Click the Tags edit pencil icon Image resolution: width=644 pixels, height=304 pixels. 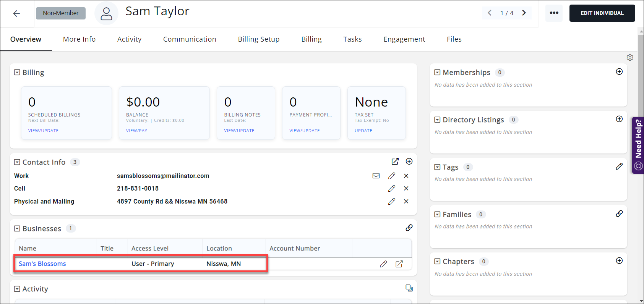point(619,166)
